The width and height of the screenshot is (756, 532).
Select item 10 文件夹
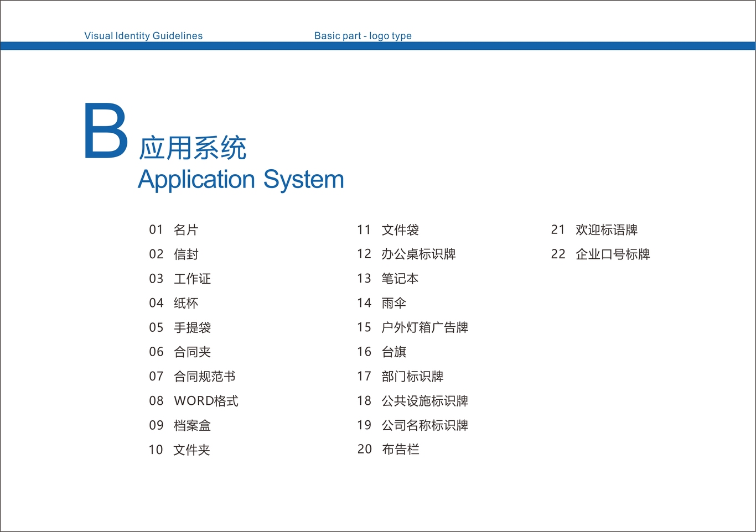pos(180,450)
